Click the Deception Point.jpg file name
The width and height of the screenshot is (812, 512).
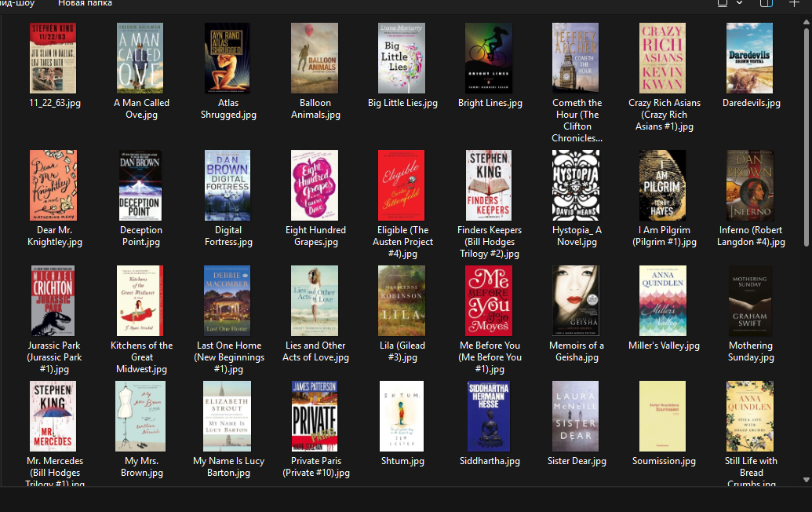pos(141,236)
